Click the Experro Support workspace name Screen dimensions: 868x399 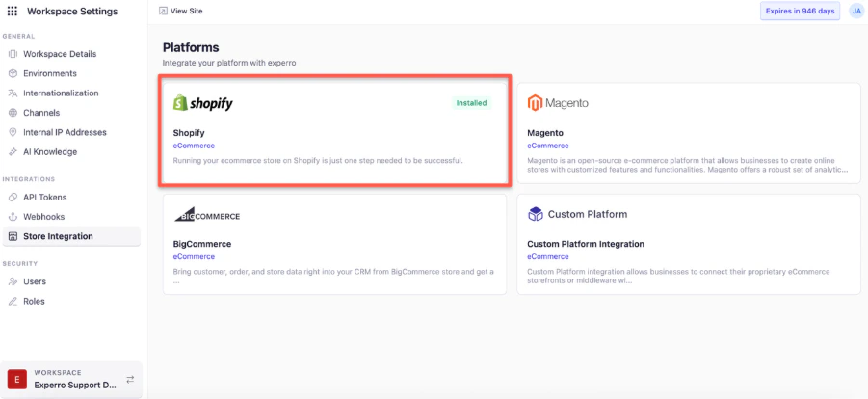click(x=75, y=386)
